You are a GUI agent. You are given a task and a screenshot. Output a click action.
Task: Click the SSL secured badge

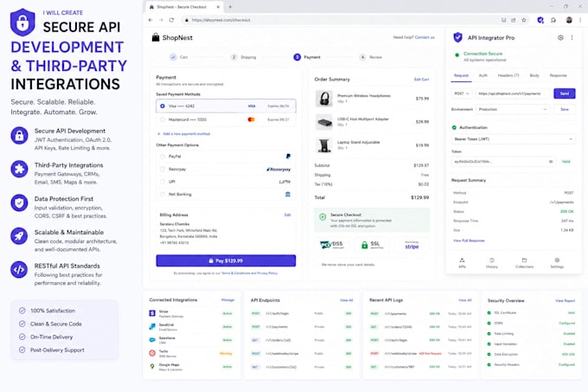(372, 245)
